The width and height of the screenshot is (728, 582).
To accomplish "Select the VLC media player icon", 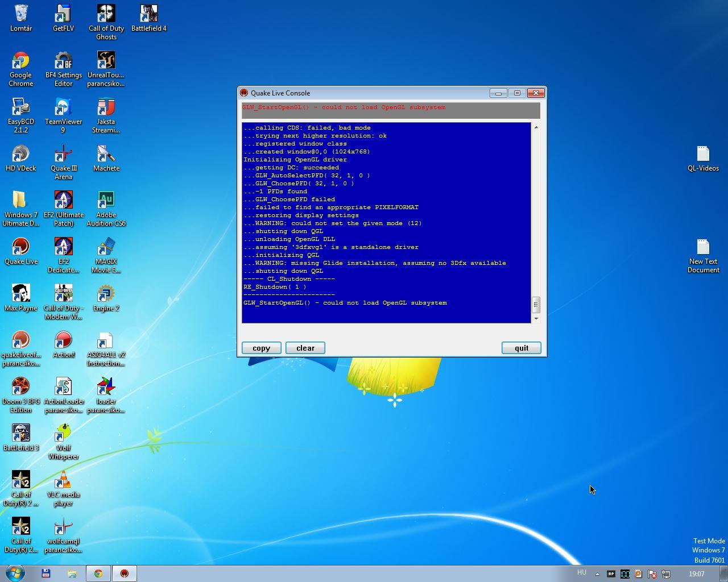I will click(63, 489).
